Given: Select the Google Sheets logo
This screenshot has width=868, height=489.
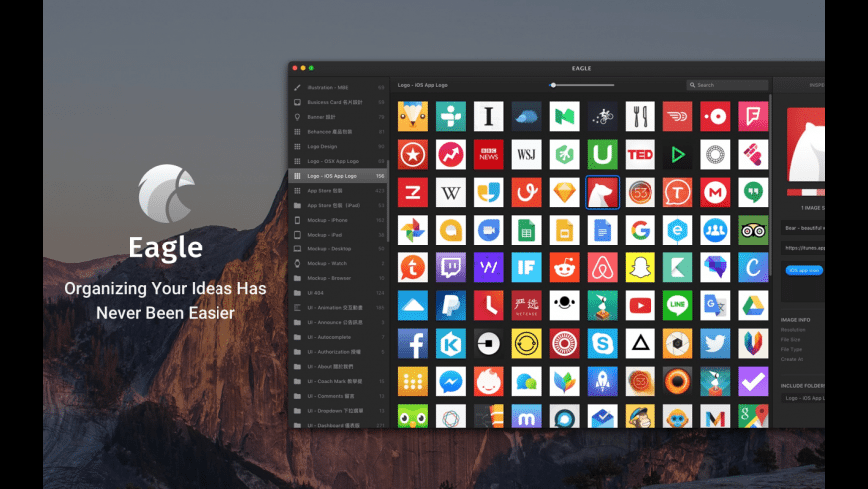Looking at the screenshot, I should (526, 230).
